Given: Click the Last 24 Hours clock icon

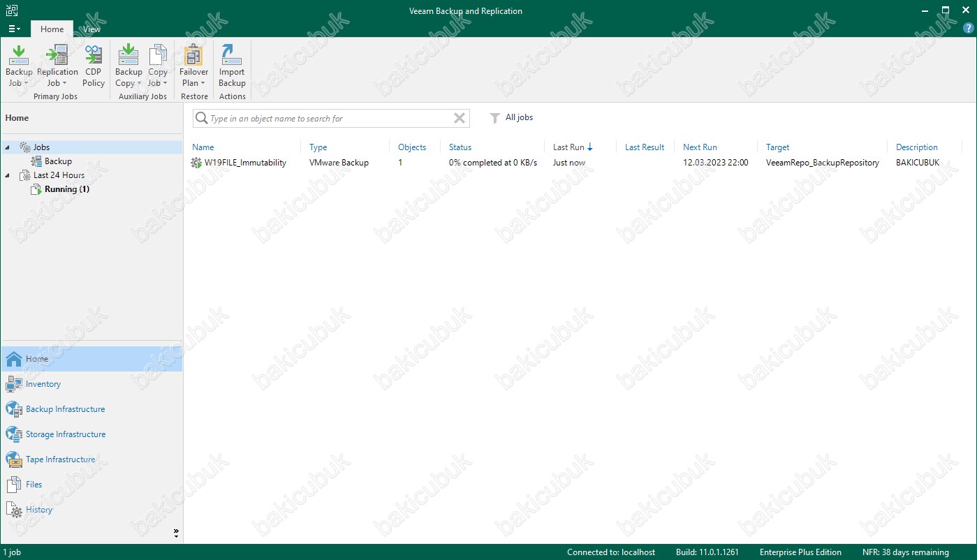Looking at the screenshot, I should point(24,175).
